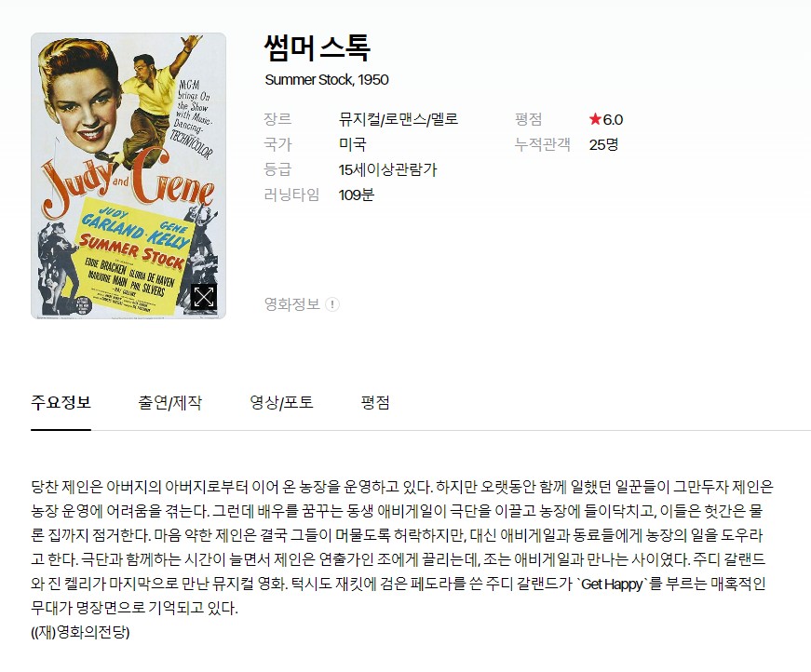Image resolution: width=811 pixels, height=672 pixels.
Task: Click the 누적관객 label
Action: pos(543,144)
